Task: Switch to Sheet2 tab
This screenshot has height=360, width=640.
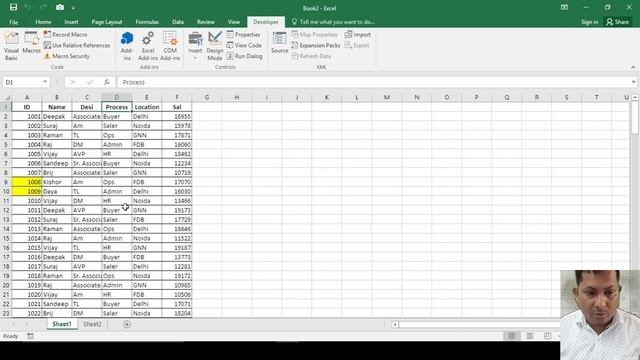Action: click(92, 324)
